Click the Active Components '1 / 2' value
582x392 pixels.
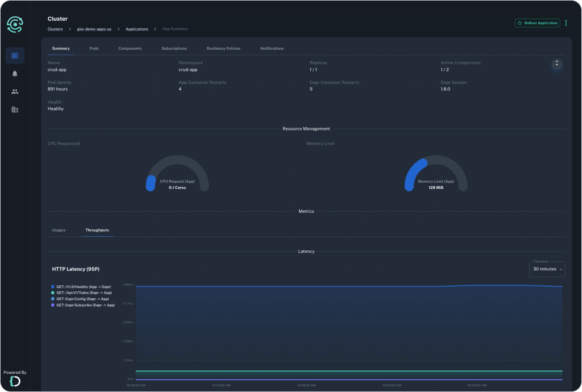(445, 70)
